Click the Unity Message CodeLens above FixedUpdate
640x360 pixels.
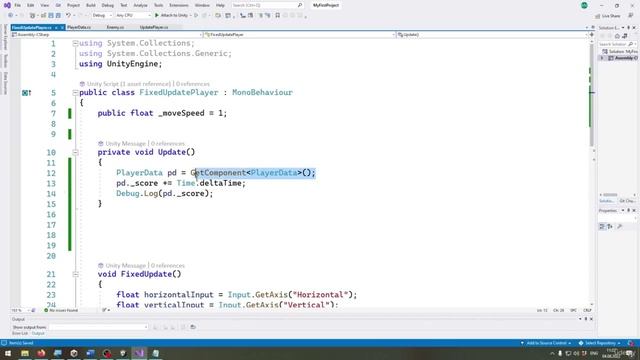[125, 265]
